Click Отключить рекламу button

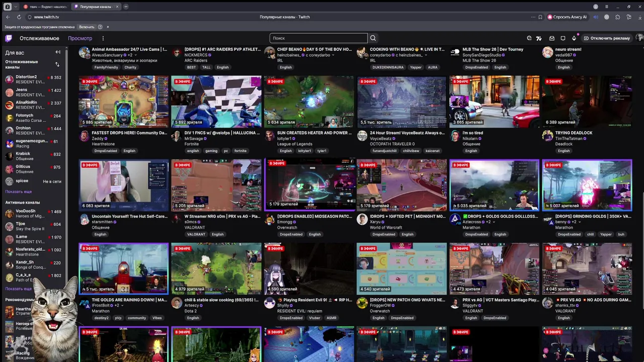click(606, 38)
